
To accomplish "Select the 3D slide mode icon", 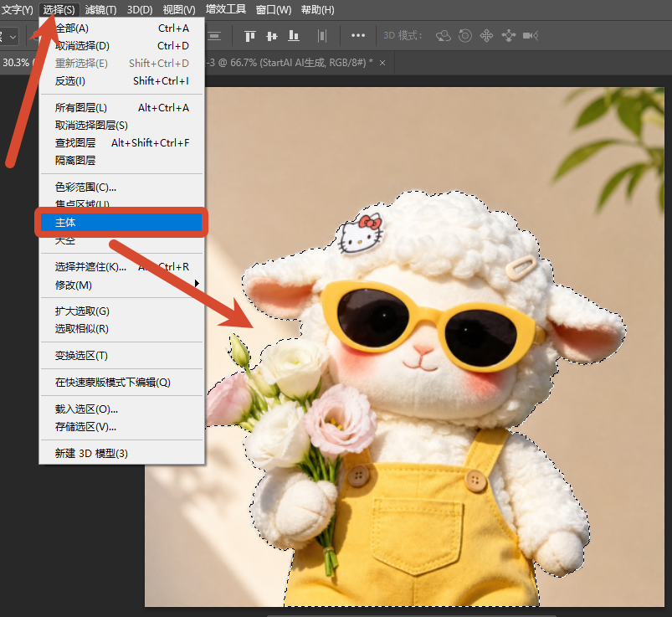I will tap(508, 36).
